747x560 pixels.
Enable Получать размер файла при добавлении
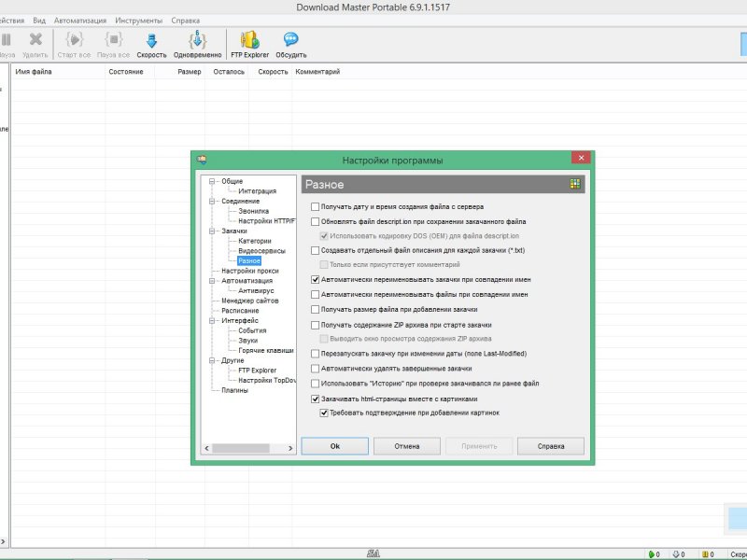315,310
